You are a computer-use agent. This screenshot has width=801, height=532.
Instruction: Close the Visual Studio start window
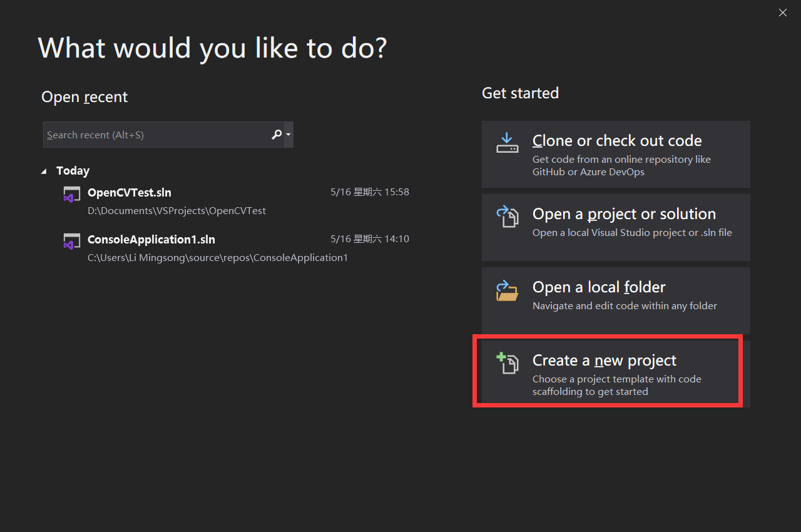point(782,13)
